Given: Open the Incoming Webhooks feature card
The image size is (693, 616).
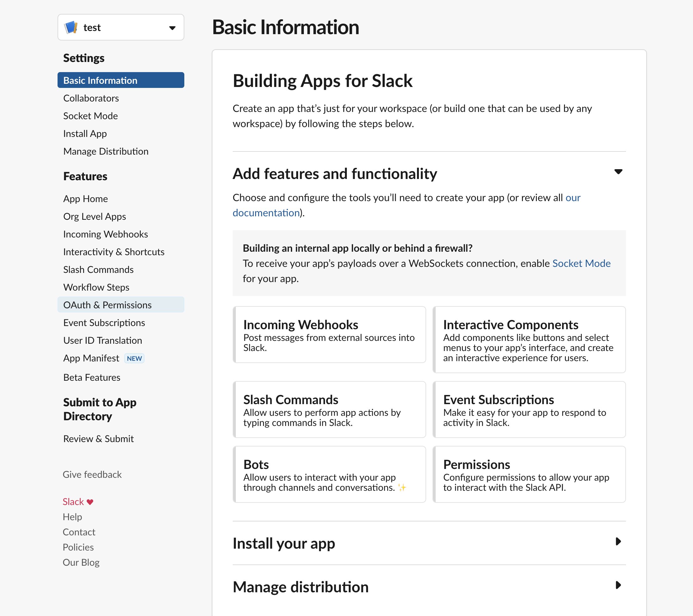Looking at the screenshot, I should pos(329,335).
